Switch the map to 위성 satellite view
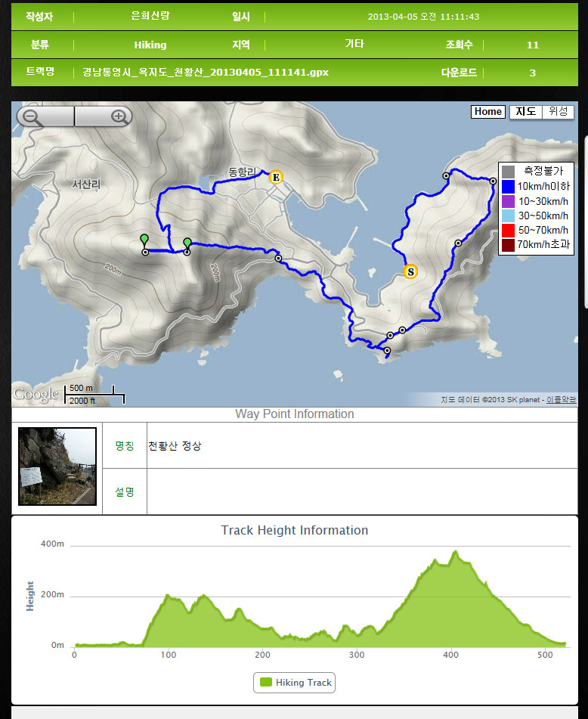This screenshot has width=588, height=719. 558,111
